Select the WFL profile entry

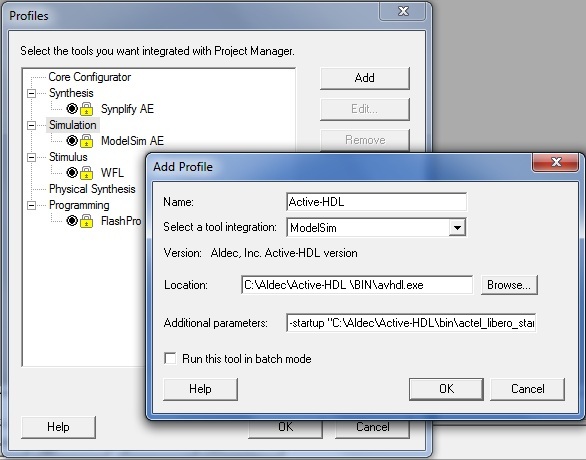click(112, 173)
